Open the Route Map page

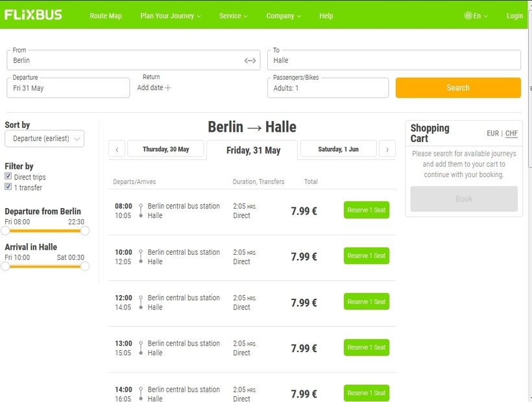tap(106, 16)
